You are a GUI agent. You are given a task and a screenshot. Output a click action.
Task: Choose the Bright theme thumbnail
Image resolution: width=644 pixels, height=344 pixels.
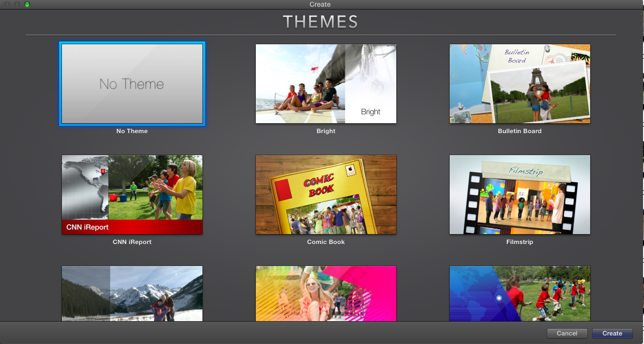tap(326, 84)
